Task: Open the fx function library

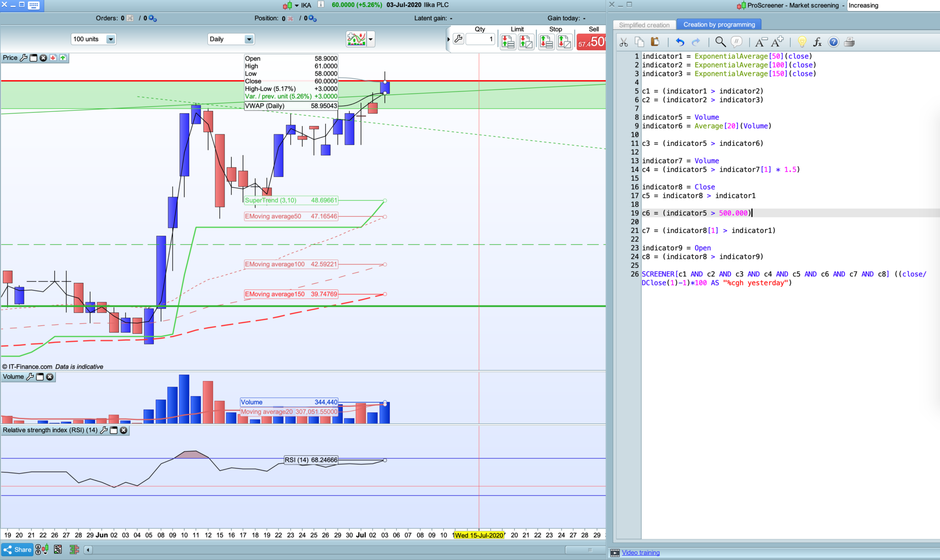Action: [817, 42]
